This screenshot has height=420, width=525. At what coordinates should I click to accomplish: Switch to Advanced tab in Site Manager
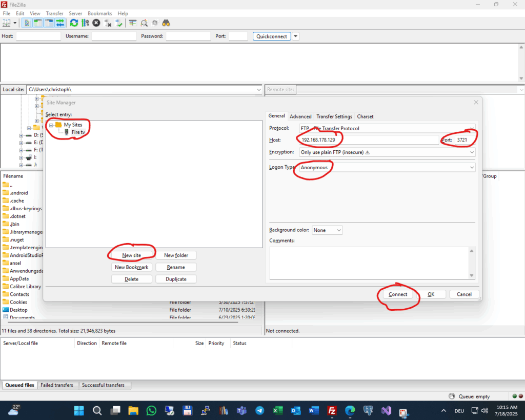(300, 116)
